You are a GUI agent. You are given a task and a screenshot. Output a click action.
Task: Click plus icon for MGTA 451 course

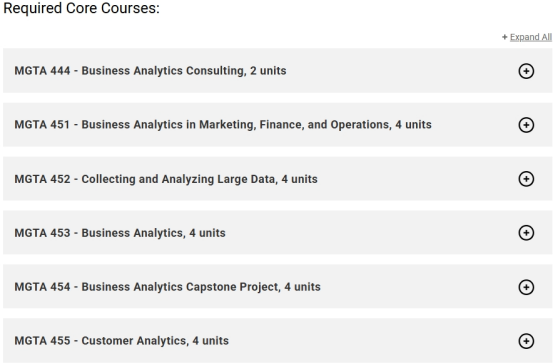(x=526, y=125)
